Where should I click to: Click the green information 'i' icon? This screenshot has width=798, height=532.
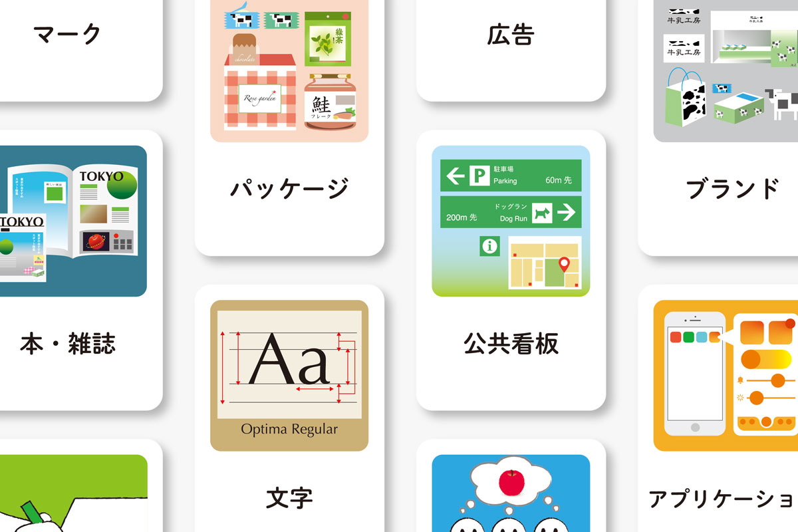(489, 246)
